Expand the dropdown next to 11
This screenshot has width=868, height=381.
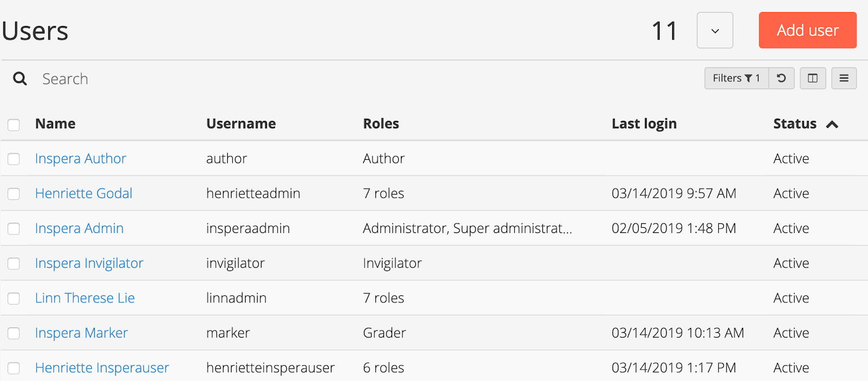coord(715,30)
